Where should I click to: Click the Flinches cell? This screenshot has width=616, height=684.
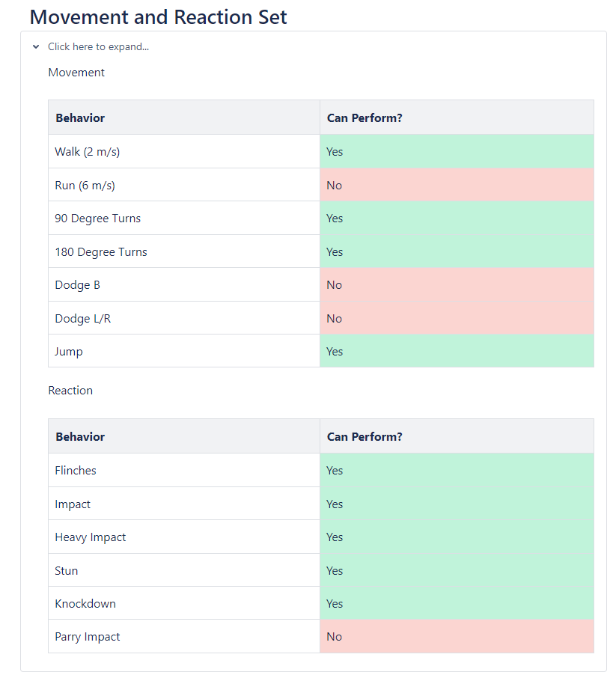pyautogui.click(x=76, y=471)
